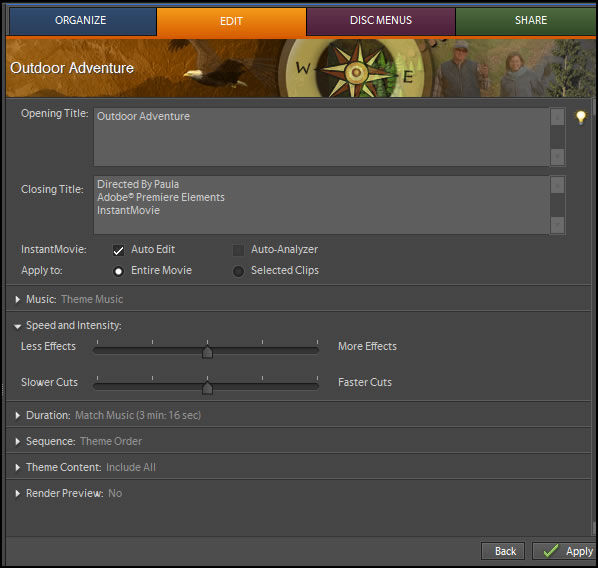
Task: Collapse the Speed and Intensity section
Action: [x=18, y=326]
